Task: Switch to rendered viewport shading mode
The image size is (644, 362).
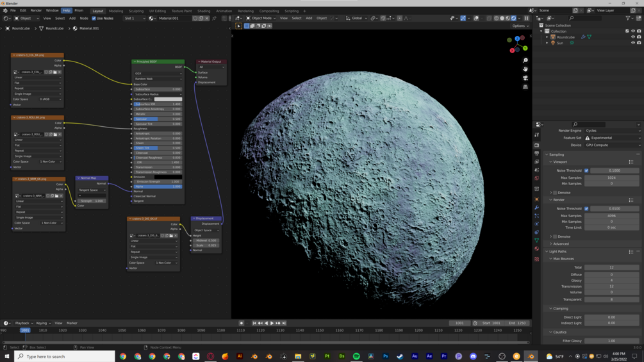Action: pos(513,19)
